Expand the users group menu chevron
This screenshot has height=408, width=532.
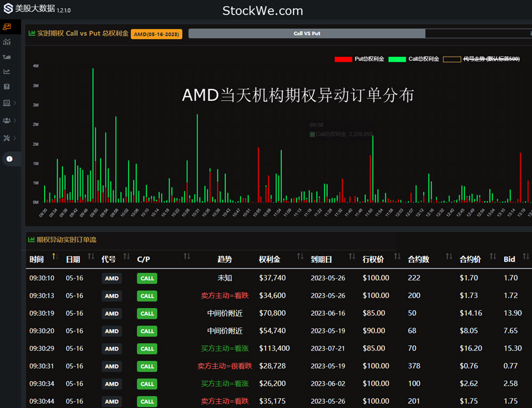pyautogui.click(x=15, y=120)
